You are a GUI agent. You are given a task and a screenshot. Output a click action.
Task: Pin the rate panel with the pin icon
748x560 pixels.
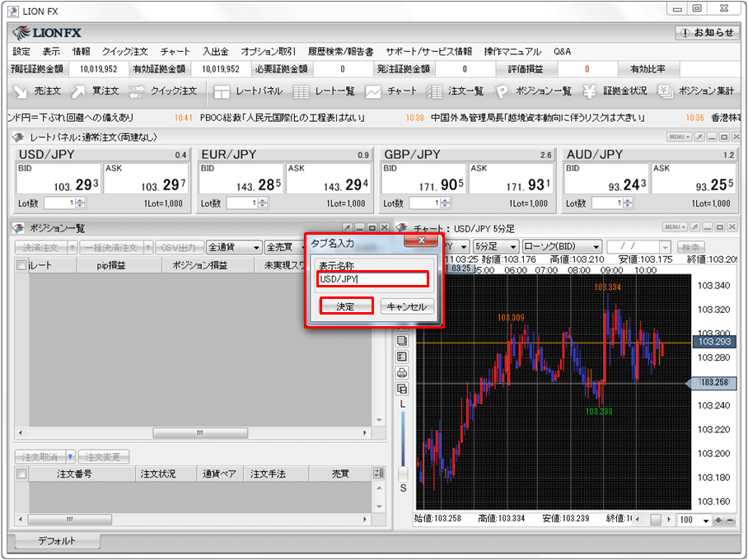699,138
